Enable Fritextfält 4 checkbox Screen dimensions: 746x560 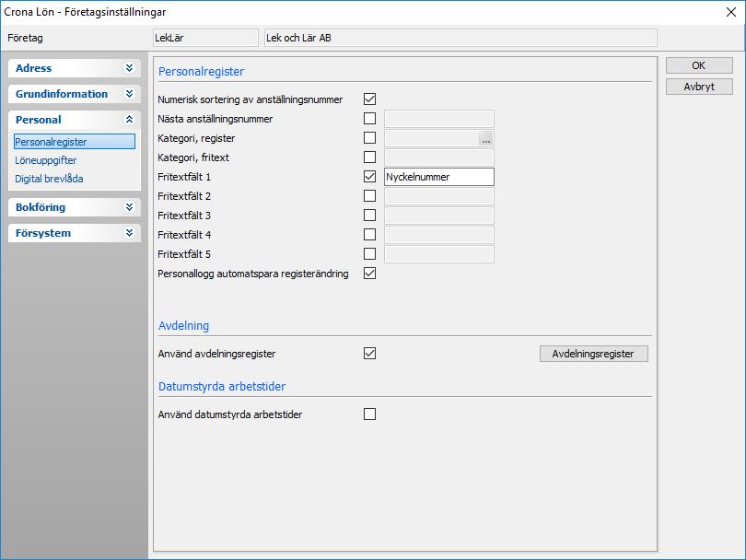(369, 235)
